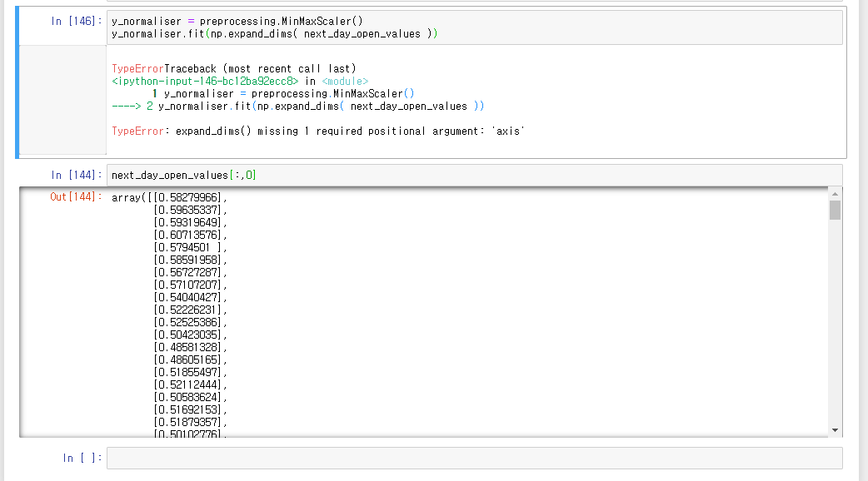The height and width of the screenshot is (481, 868).
Task: Click the array value 0.54040427
Action: pyautogui.click(x=189, y=297)
